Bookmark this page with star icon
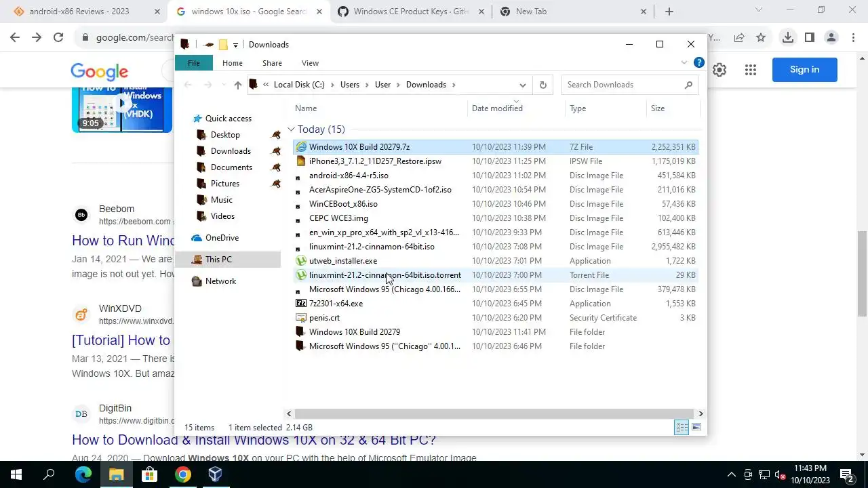The width and height of the screenshot is (868, 488). coord(761,38)
